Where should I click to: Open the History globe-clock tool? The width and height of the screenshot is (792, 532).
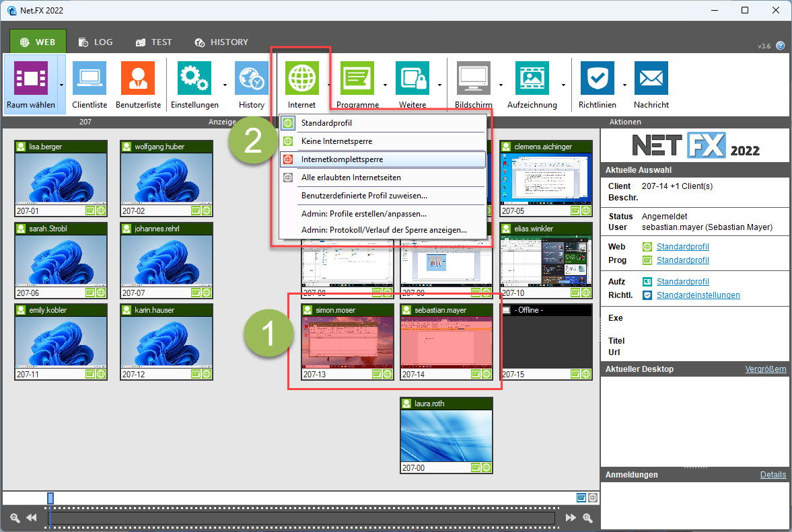tap(251, 84)
